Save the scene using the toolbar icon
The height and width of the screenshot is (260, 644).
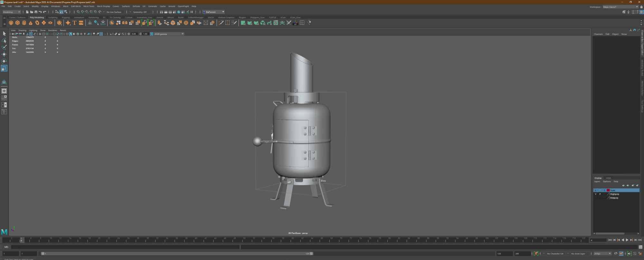coord(36,12)
